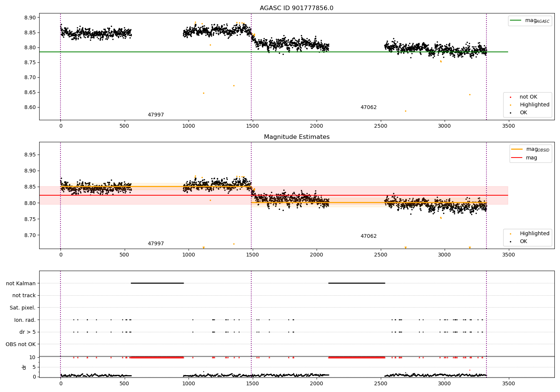The height and width of the screenshot is (392, 560).
Task: Click the 8.70 tick on middle plot
Action: (x=29, y=236)
